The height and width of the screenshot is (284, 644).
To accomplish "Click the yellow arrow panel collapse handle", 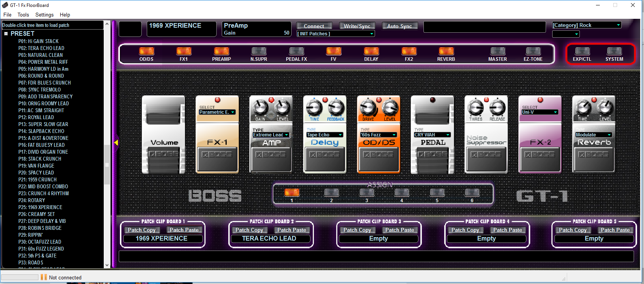I will coord(116,143).
